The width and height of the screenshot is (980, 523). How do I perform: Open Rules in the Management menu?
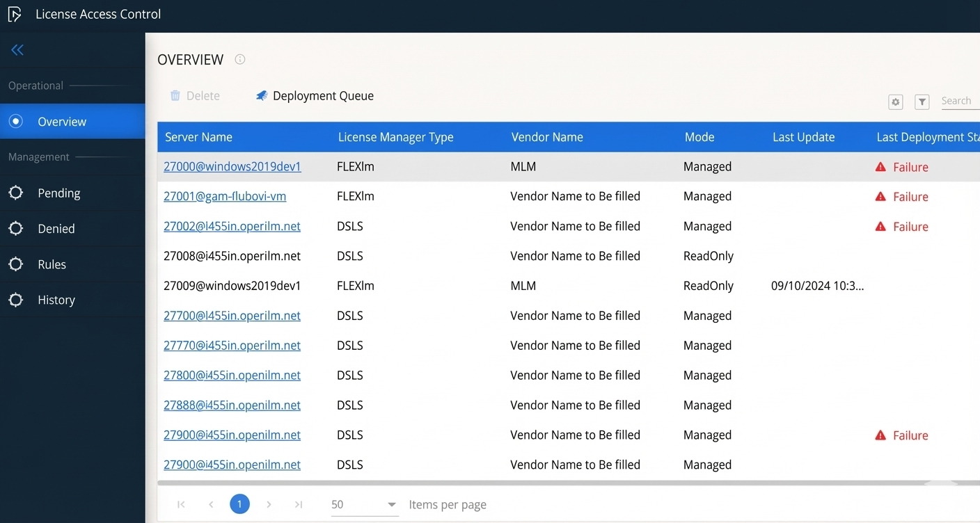[x=72, y=264]
